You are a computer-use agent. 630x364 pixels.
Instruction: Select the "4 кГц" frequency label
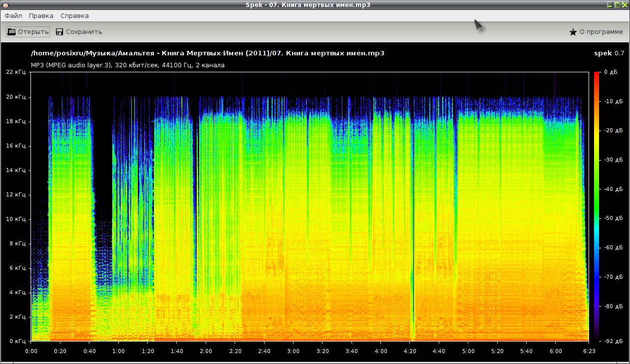point(18,292)
